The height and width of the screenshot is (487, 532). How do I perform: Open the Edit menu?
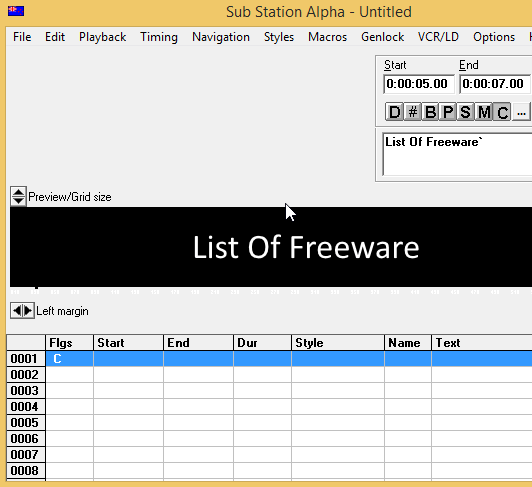(55, 37)
